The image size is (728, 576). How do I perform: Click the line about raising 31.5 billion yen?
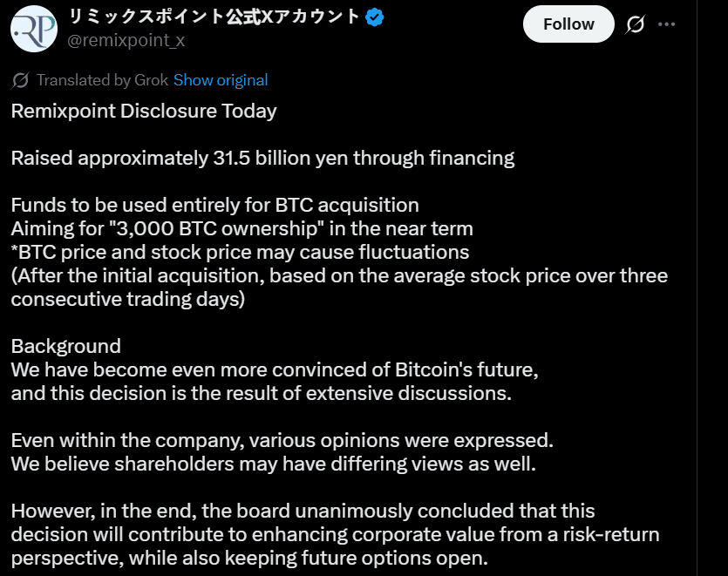(x=262, y=159)
